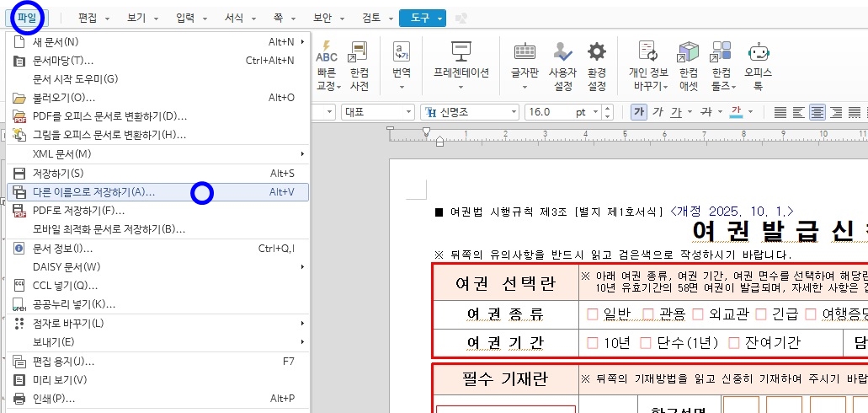The image size is (868, 413).
Task: Click the font color swatch 가
Action: pyautogui.click(x=737, y=112)
